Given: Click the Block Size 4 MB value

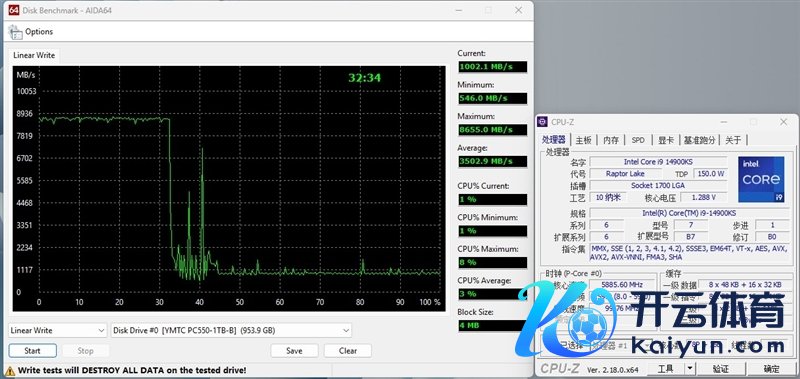Looking at the screenshot, I should click(492, 325).
